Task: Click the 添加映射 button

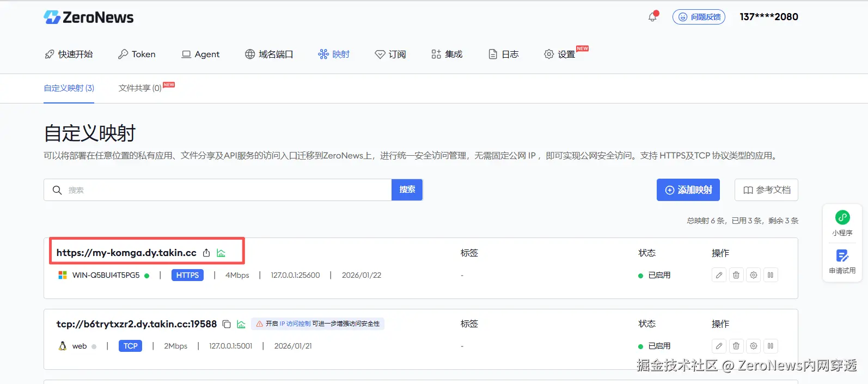Action: [x=688, y=190]
